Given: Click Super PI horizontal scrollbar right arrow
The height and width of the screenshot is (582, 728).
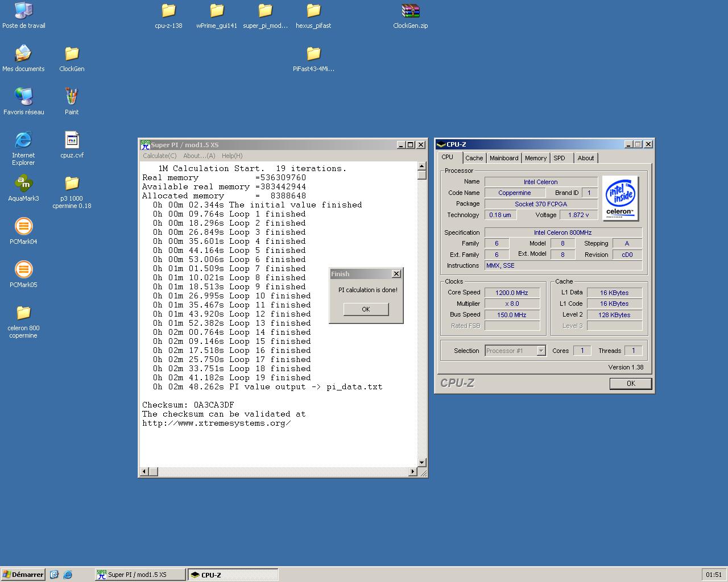Looking at the screenshot, I should 413,471.
